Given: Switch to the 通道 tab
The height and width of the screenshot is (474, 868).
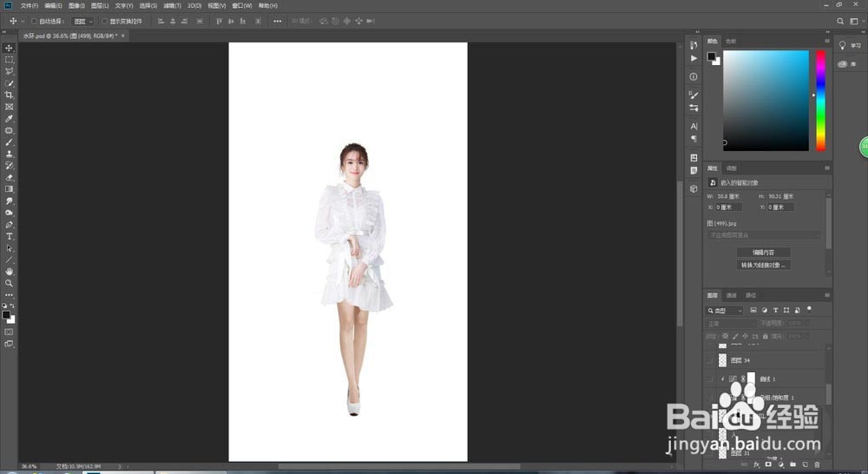Looking at the screenshot, I should click(731, 295).
